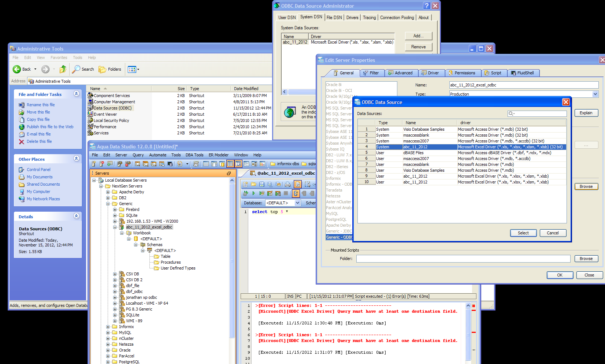This screenshot has height=364, width=605.
Task: Click the New Script icon in query editor toolbar
Action: (245, 184)
